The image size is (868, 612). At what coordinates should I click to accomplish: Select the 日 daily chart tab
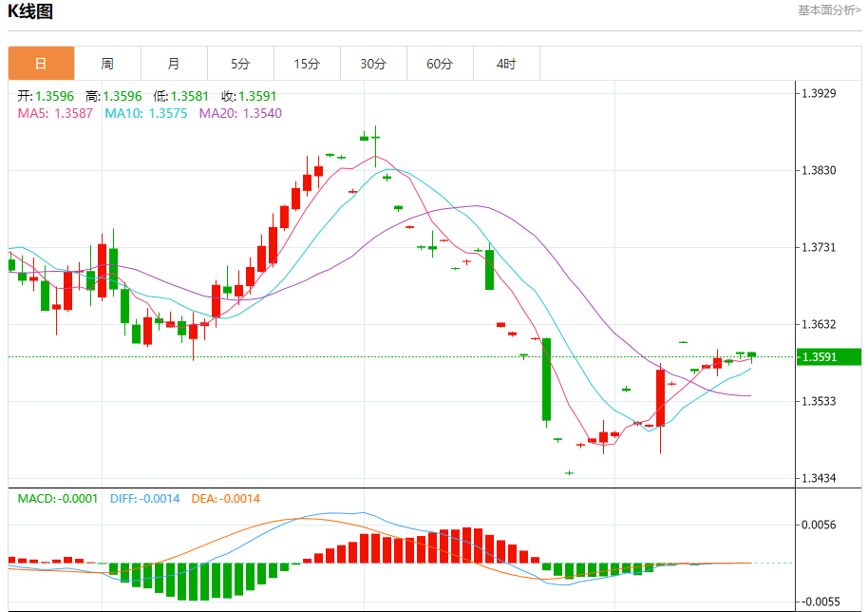[41, 64]
